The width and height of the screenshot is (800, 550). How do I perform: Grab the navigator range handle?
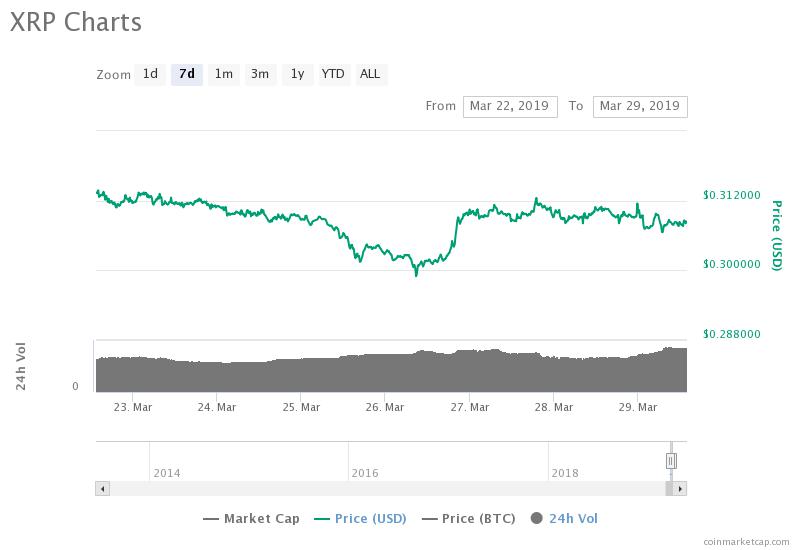click(671, 461)
